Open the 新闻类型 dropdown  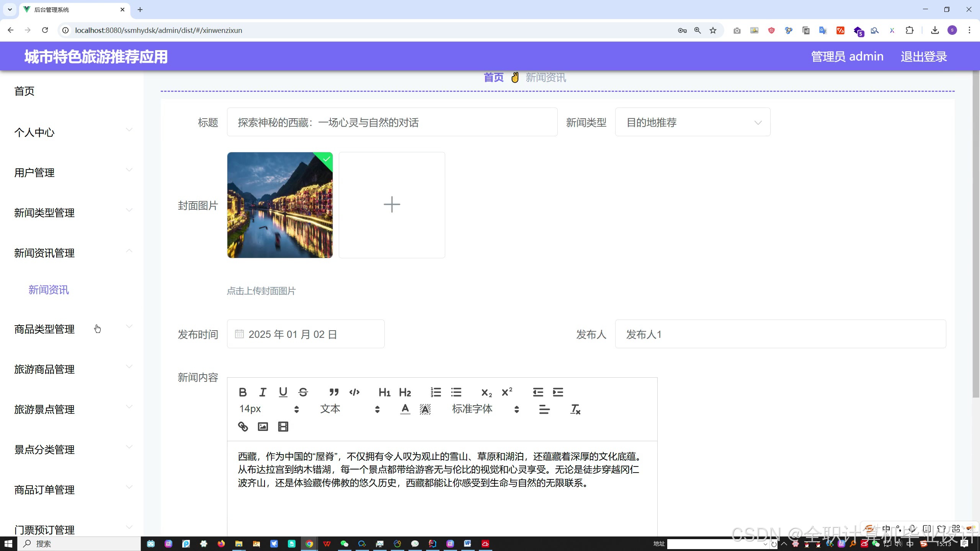click(693, 122)
